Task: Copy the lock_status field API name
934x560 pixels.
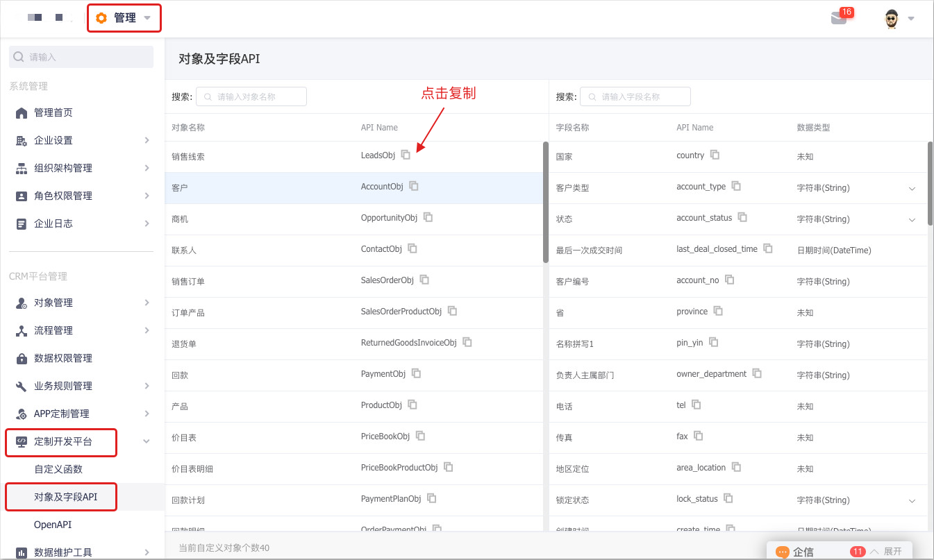Action: (729, 498)
